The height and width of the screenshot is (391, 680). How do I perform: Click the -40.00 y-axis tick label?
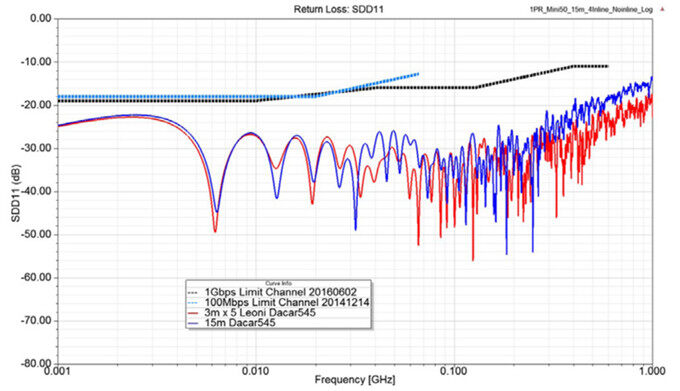36,191
